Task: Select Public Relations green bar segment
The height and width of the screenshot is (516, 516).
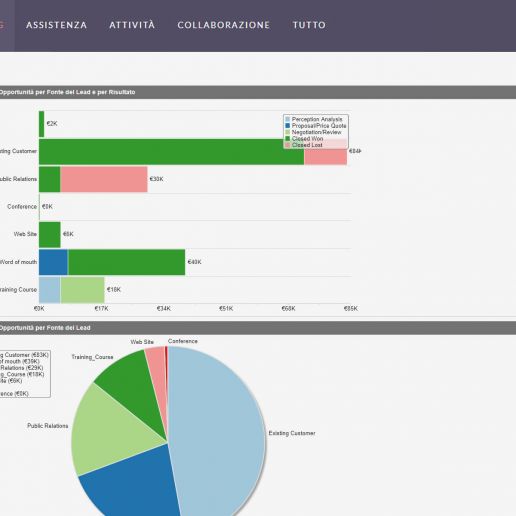Action: tap(50, 179)
